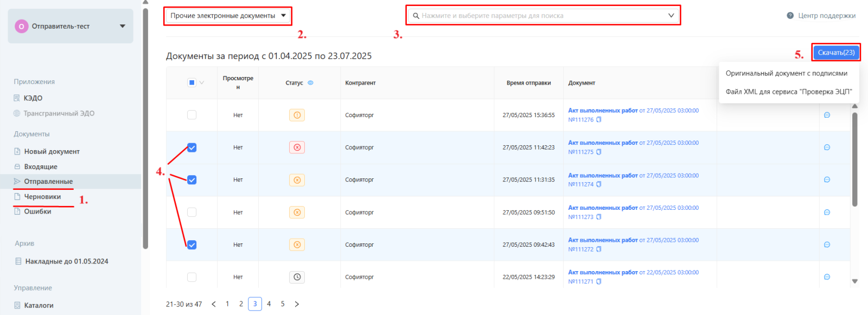Click orange warning status icon for №111276
868x315 pixels.
[x=297, y=115]
